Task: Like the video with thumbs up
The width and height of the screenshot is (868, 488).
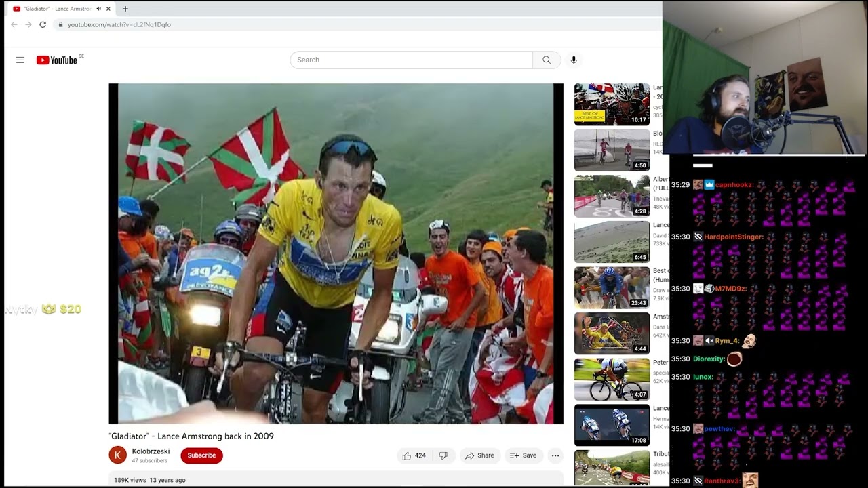Action: (414, 455)
